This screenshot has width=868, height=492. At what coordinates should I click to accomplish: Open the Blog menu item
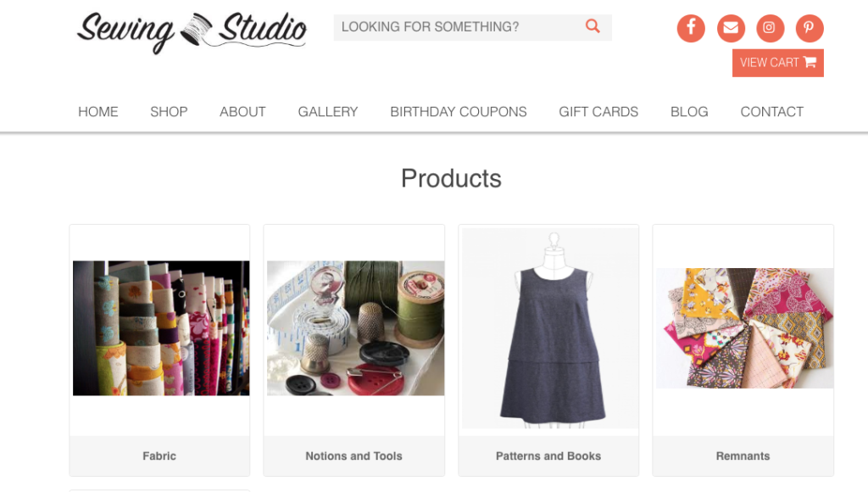pyautogui.click(x=689, y=112)
